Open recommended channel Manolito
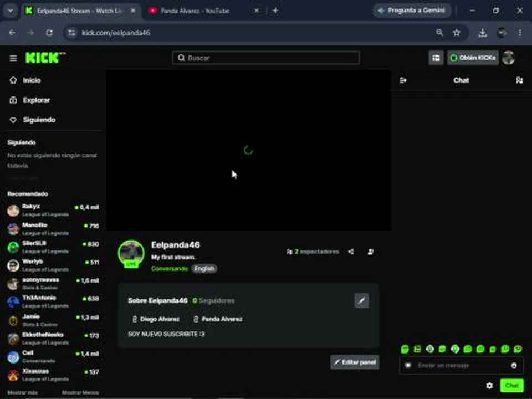 pyautogui.click(x=53, y=229)
